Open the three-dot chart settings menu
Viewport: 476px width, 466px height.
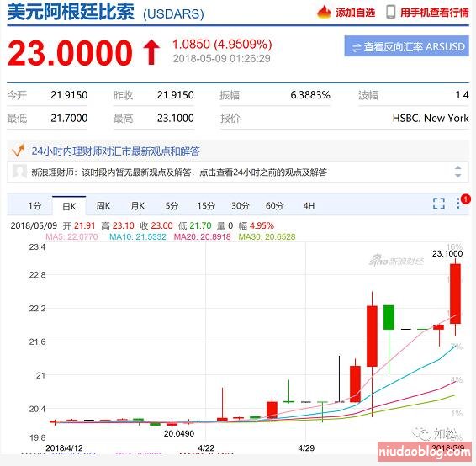click(458, 203)
